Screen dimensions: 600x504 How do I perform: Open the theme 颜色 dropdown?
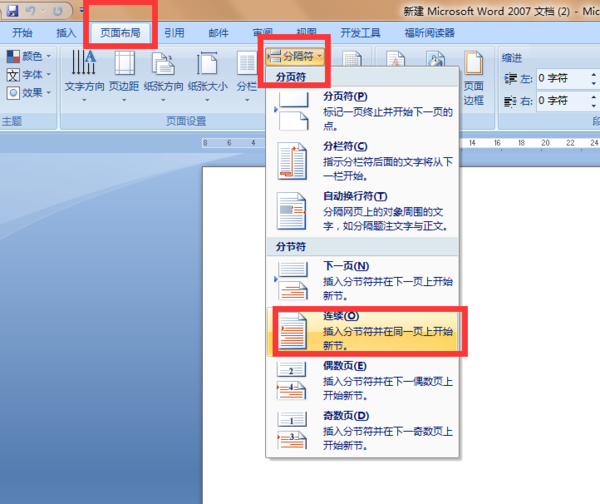(29, 56)
